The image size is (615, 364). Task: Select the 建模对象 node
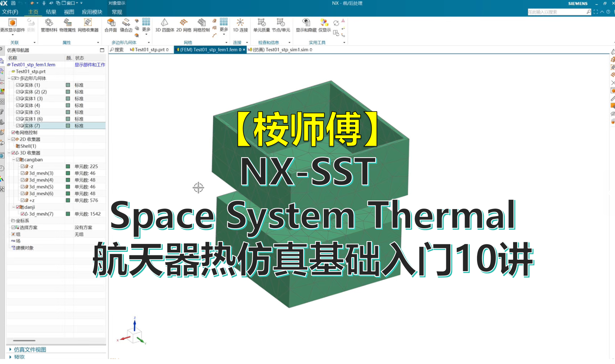(x=24, y=248)
